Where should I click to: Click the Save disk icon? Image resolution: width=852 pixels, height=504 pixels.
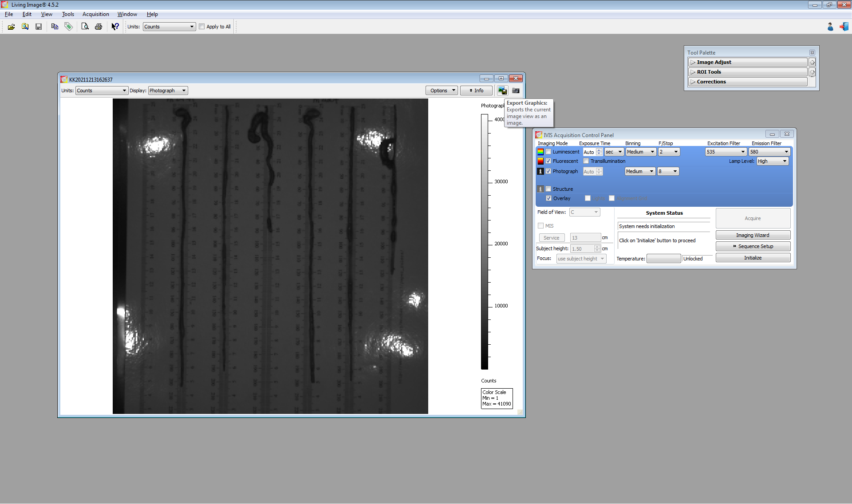click(x=39, y=27)
